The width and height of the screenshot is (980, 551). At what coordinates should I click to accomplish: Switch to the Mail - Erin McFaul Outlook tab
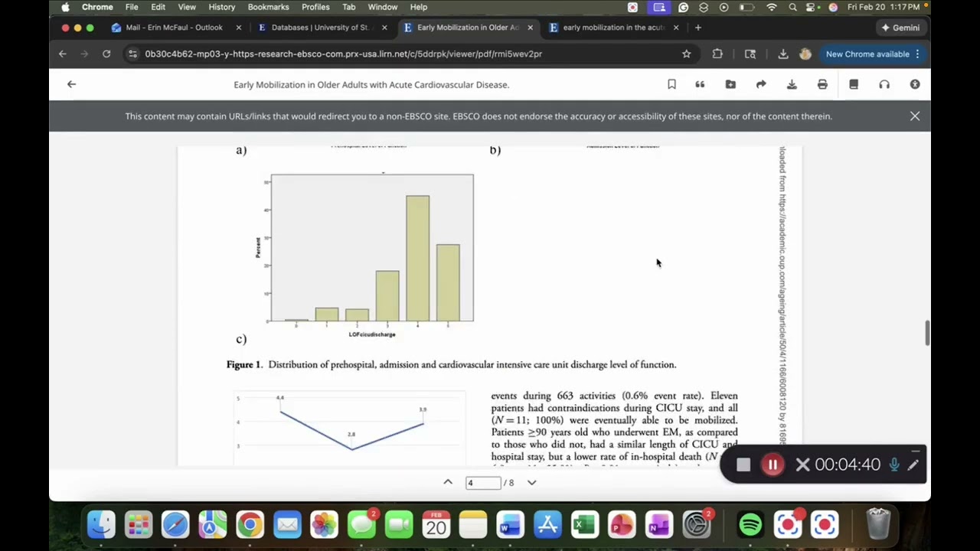pyautogui.click(x=175, y=28)
